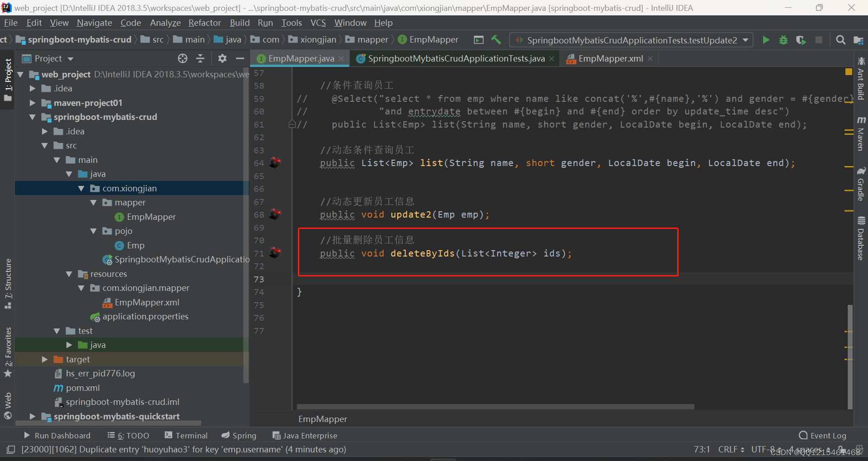
Task: Hide the Project panel with minus icon
Action: tap(240, 58)
